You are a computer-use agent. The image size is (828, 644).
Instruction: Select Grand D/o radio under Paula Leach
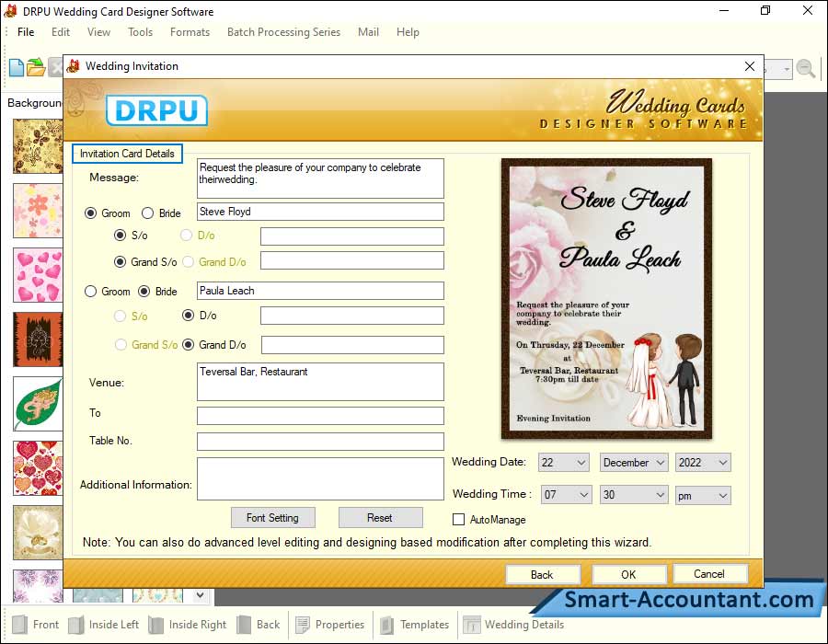point(188,345)
